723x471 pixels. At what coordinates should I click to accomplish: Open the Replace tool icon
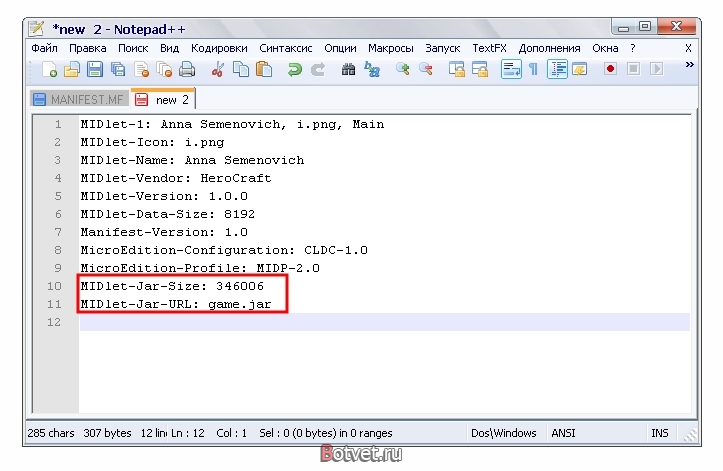[x=372, y=70]
